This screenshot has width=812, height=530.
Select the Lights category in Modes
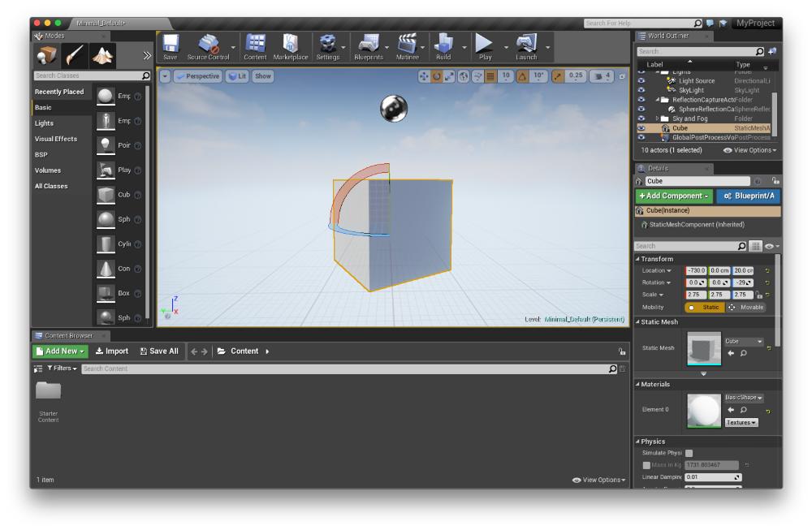[x=45, y=123]
